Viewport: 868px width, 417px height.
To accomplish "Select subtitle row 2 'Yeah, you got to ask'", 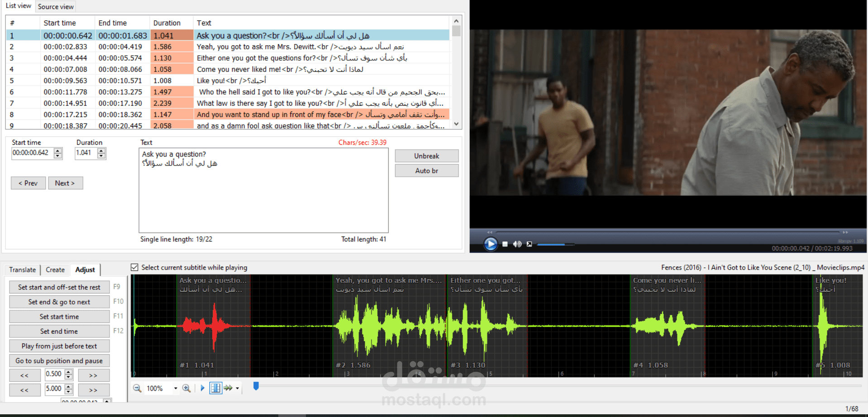I will 228,47.
